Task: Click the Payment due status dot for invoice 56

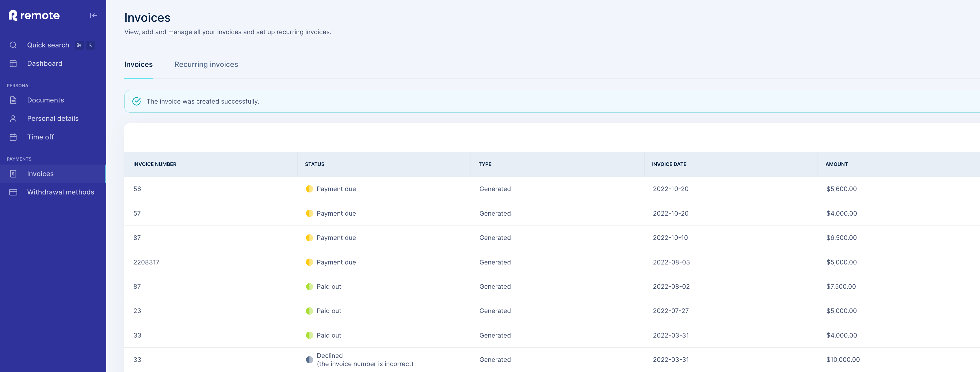Action: 309,189
